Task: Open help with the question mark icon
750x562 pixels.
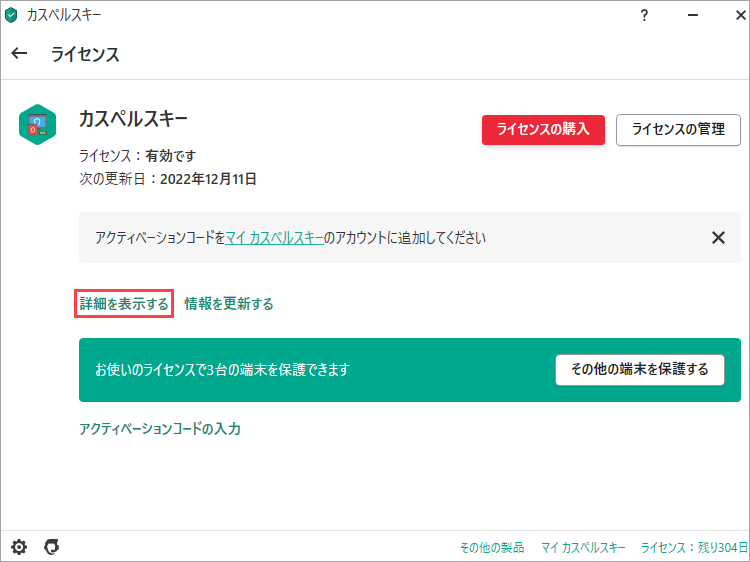Action: [x=644, y=15]
